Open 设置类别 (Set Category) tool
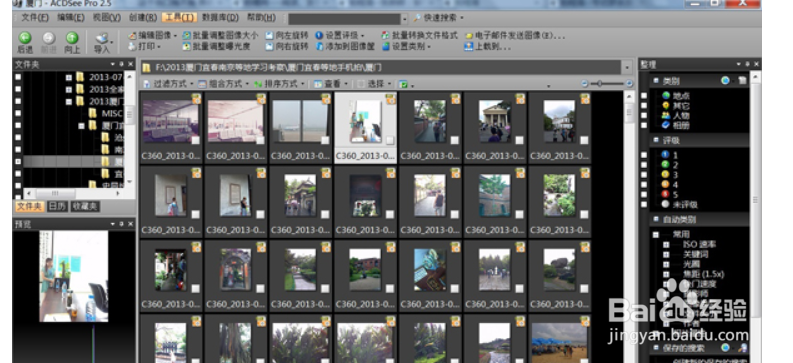 406,47
